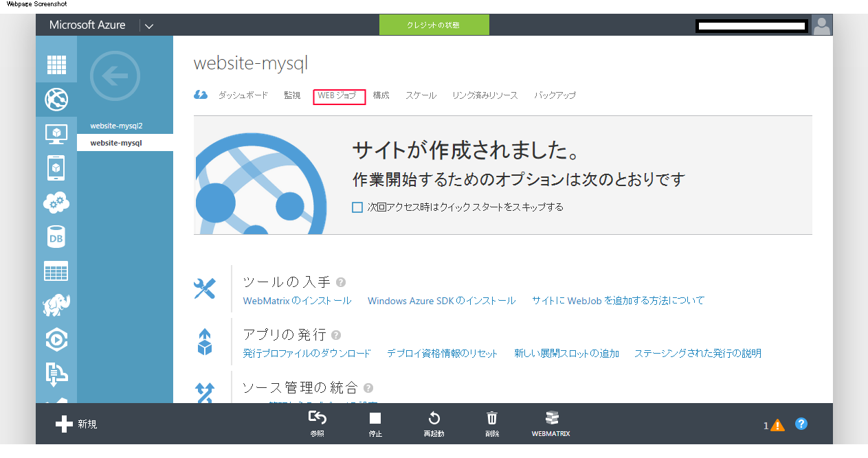Click the 削除 trash icon
The image size is (868, 458).
[x=492, y=424]
